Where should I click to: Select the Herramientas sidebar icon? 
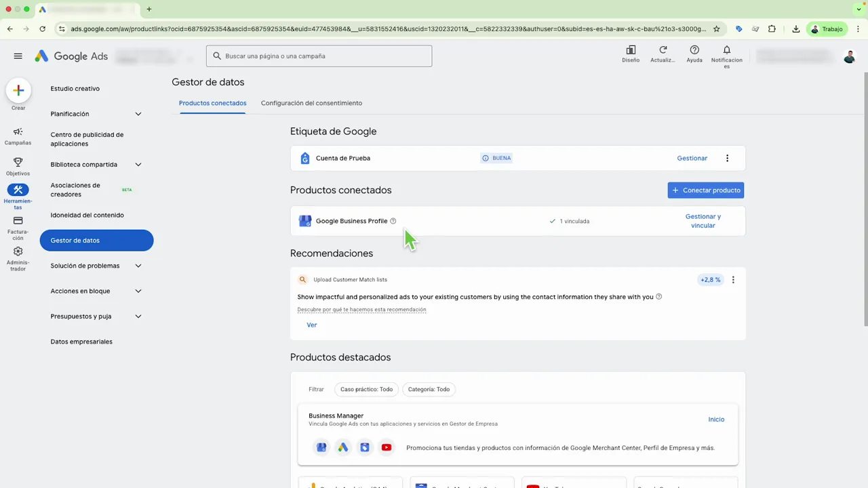point(18,192)
